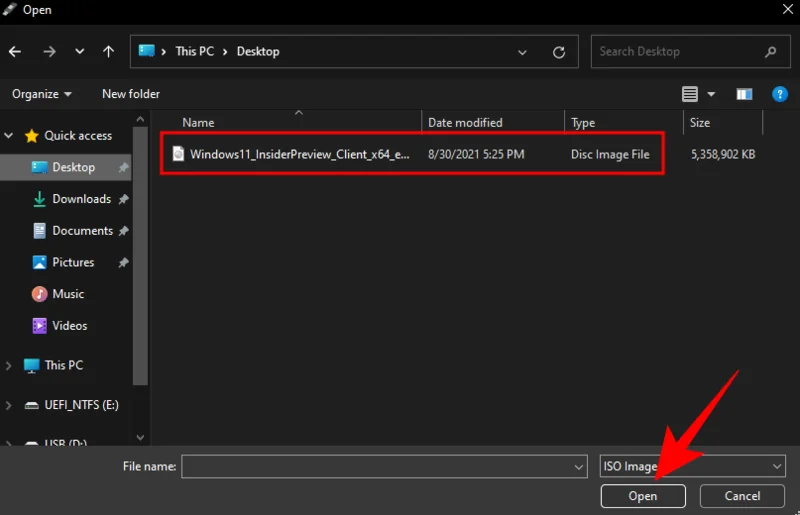This screenshot has height=515, width=800.
Task: Click the Documents pin icon
Action: (x=123, y=231)
